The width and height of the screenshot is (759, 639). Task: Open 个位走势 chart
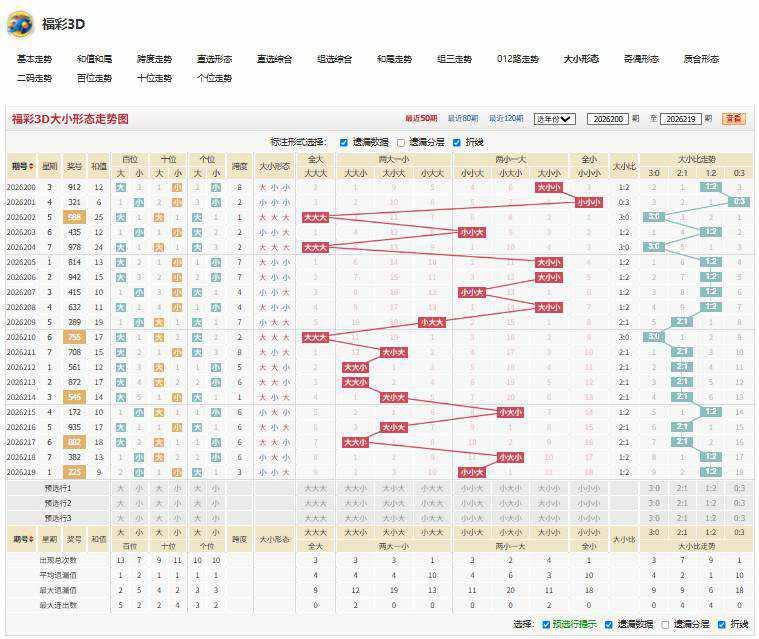tap(214, 77)
